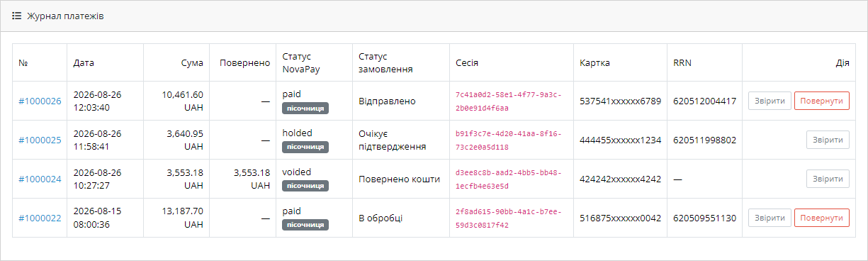Image resolution: width=868 pixels, height=261 pixels.
Task: Click the пісочниця badge in row #1000022
Action: 305,225
